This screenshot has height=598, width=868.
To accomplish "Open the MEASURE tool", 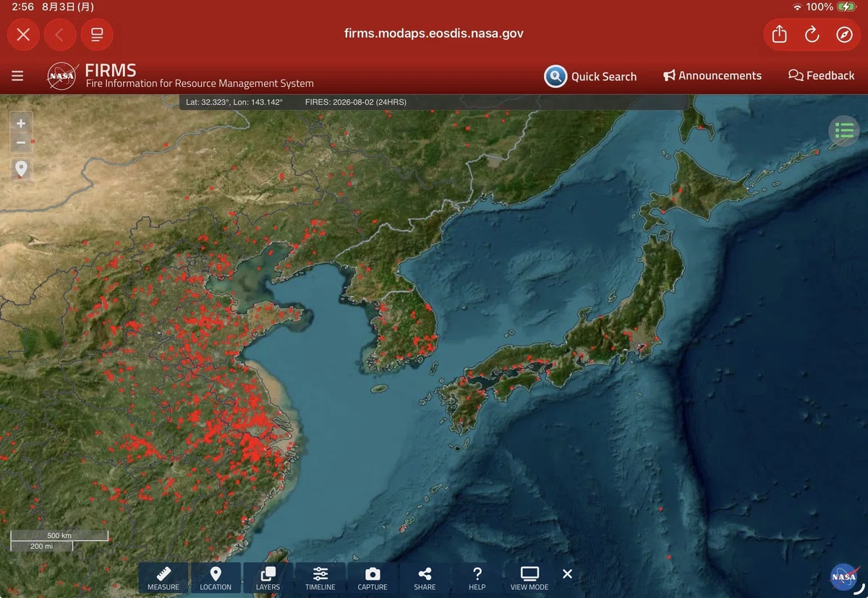I will click(163, 578).
